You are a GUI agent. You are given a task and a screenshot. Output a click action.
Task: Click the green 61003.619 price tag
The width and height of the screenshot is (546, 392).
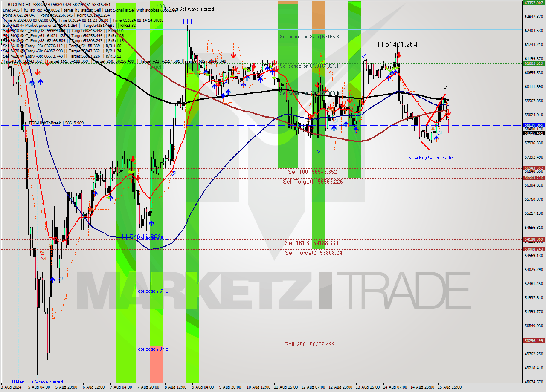pos(533,63)
